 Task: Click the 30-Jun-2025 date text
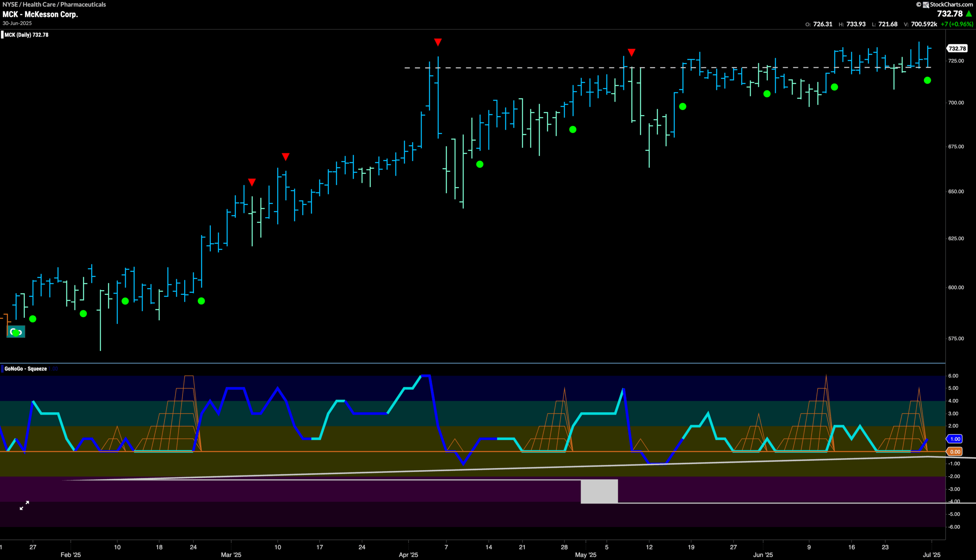[17, 23]
